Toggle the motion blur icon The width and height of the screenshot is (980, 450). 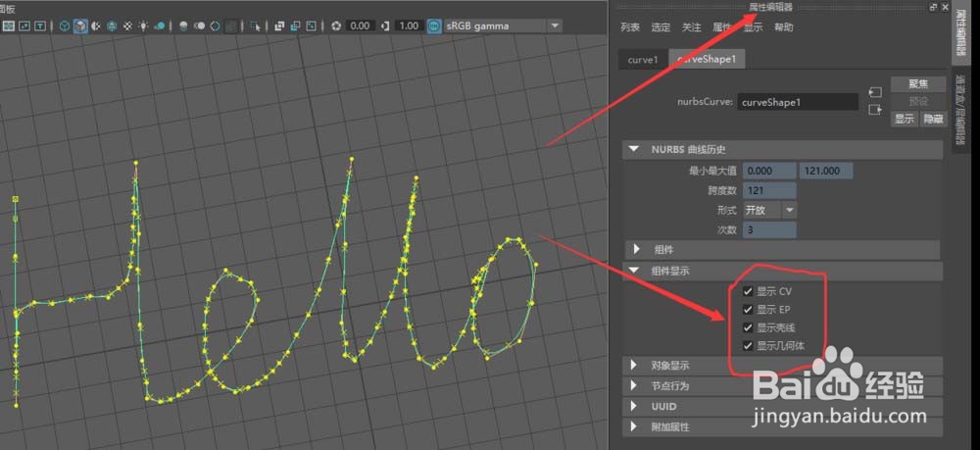tap(199, 26)
